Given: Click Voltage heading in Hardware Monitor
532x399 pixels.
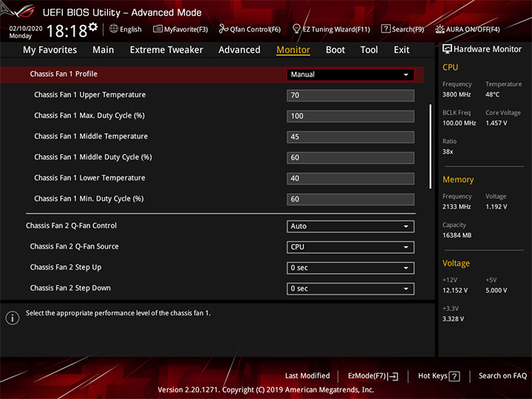Looking at the screenshot, I should (x=456, y=263).
